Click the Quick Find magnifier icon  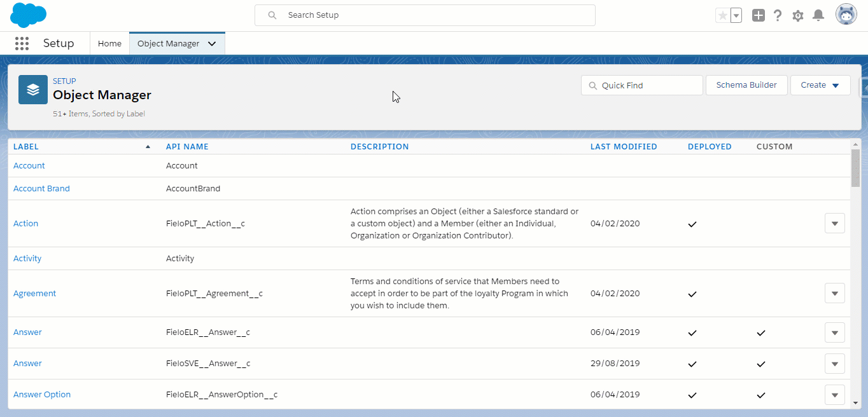point(592,85)
